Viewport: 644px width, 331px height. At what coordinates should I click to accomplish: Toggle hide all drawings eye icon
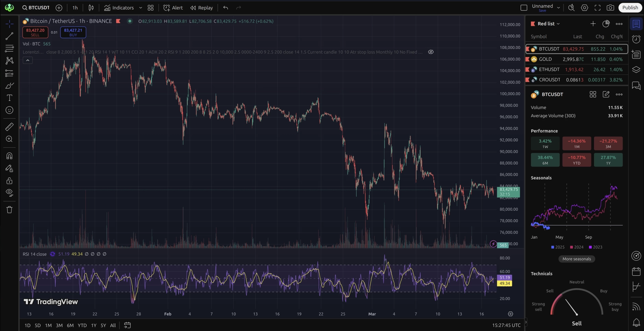(x=9, y=193)
